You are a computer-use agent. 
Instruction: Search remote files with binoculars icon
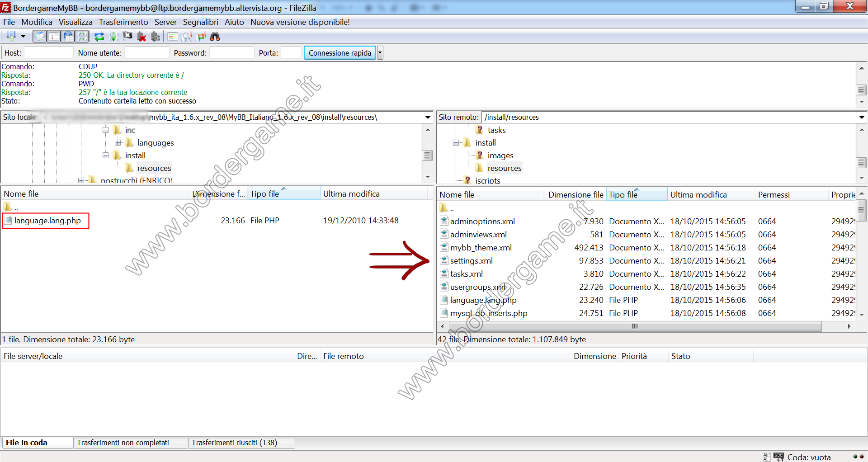pos(215,37)
